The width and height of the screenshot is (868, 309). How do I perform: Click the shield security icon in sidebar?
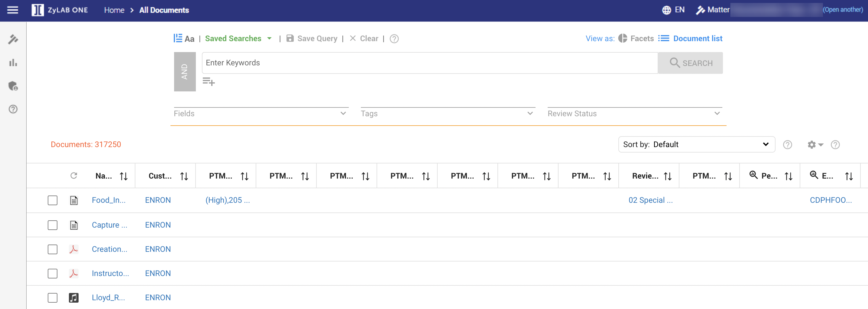pos(13,86)
